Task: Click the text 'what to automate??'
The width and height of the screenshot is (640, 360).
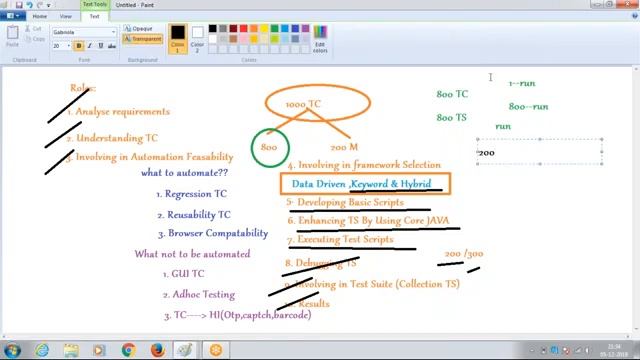Action: (184, 173)
